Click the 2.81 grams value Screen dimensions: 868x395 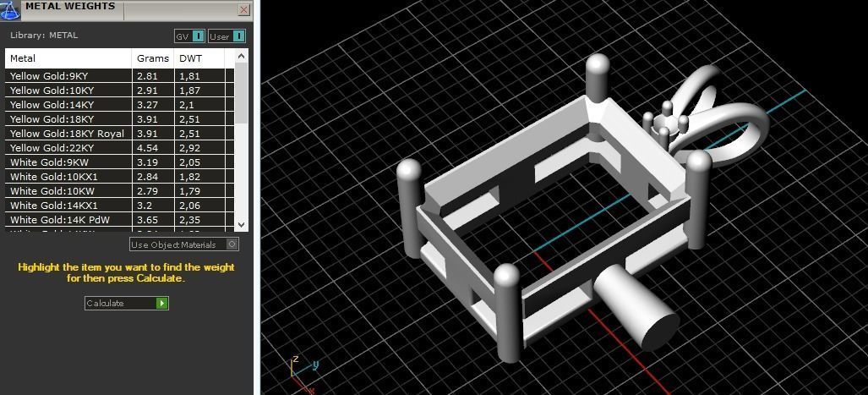145,76
